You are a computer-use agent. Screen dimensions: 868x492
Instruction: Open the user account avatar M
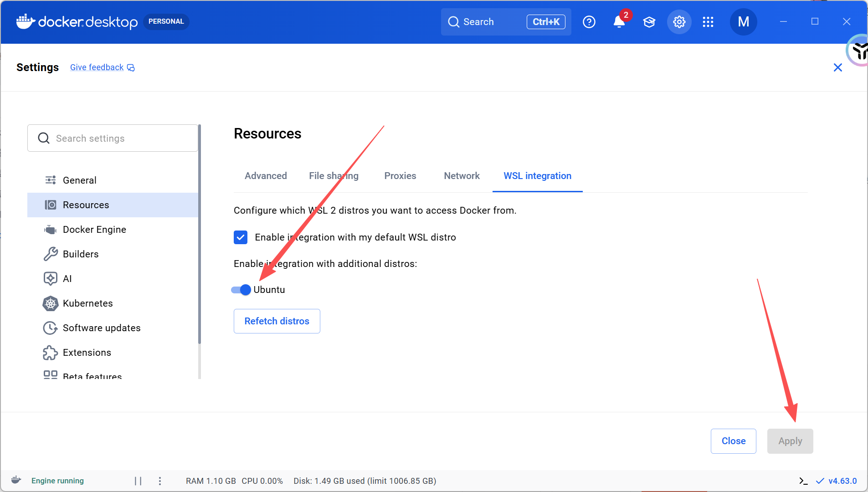pos(743,22)
